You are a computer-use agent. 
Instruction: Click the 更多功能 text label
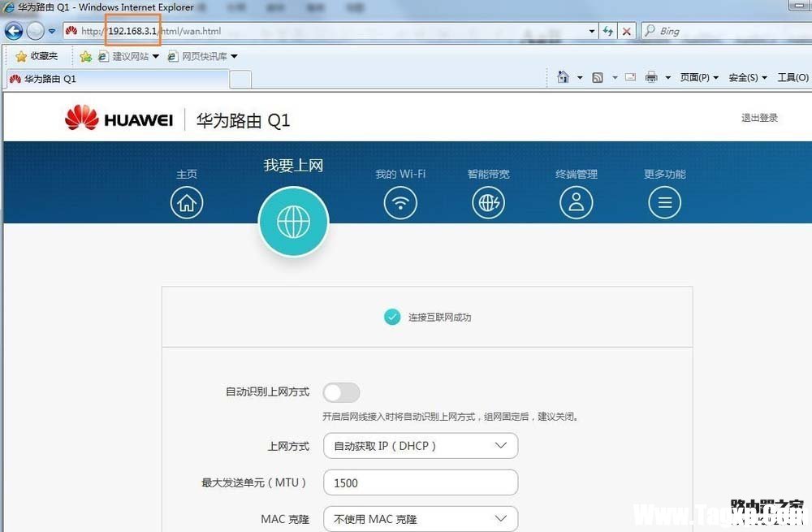click(x=664, y=174)
